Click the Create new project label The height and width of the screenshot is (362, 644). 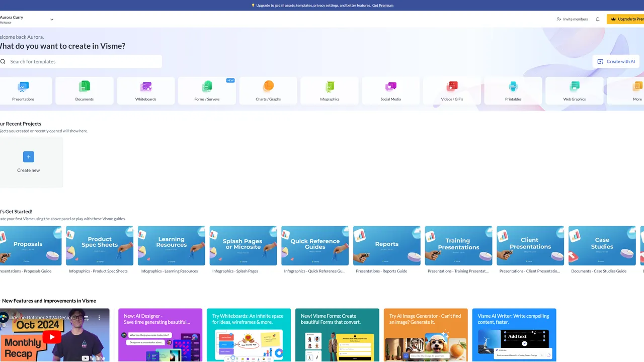click(x=29, y=170)
